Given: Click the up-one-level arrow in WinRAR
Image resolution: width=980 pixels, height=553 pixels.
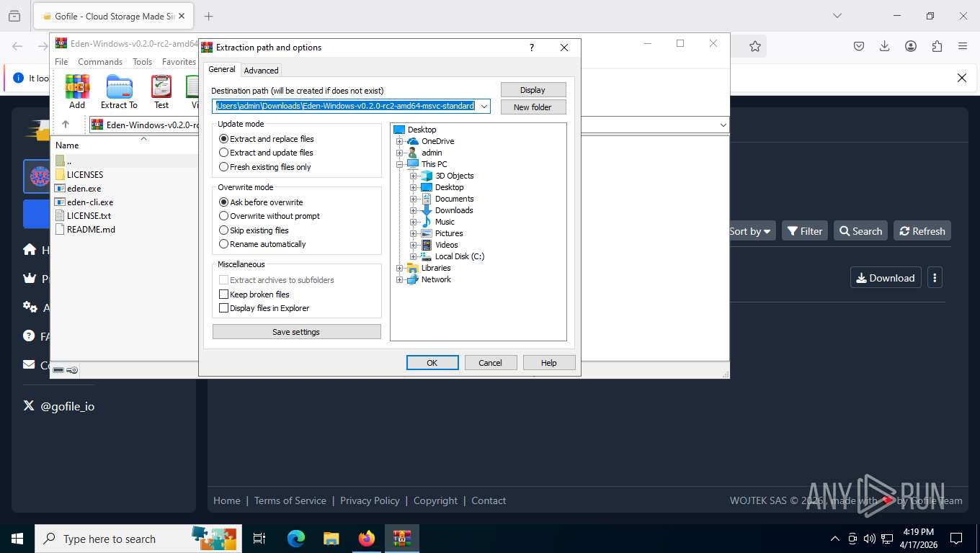Looking at the screenshot, I should pyautogui.click(x=66, y=125).
